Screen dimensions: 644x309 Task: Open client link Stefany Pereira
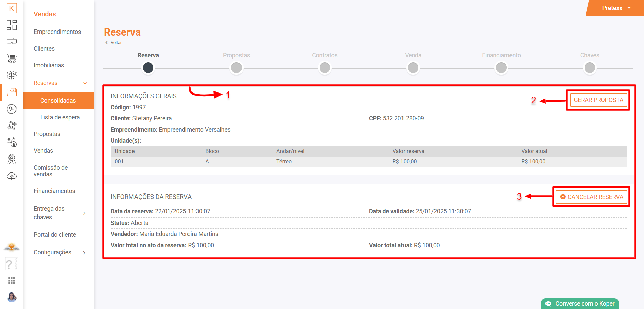pyautogui.click(x=152, y=118)
